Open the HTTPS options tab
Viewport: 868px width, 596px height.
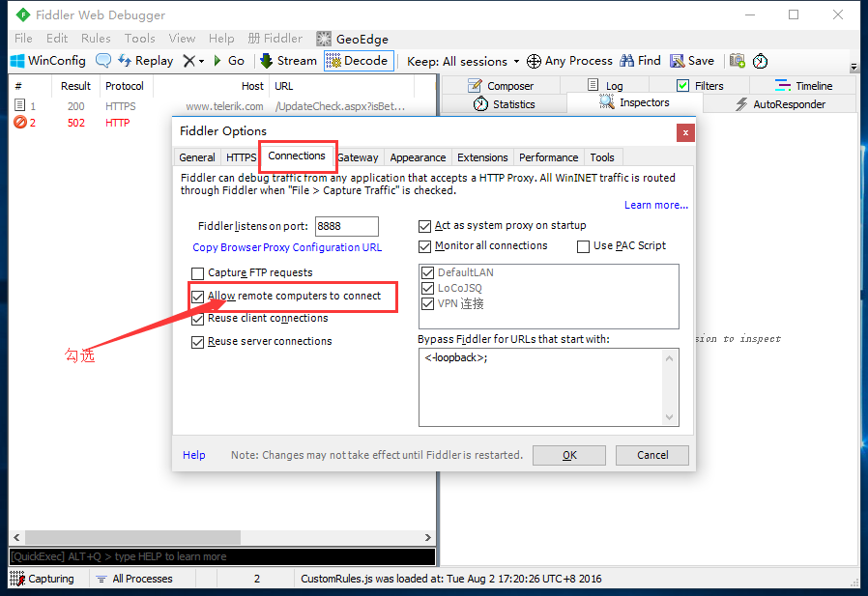coord(241,157)
